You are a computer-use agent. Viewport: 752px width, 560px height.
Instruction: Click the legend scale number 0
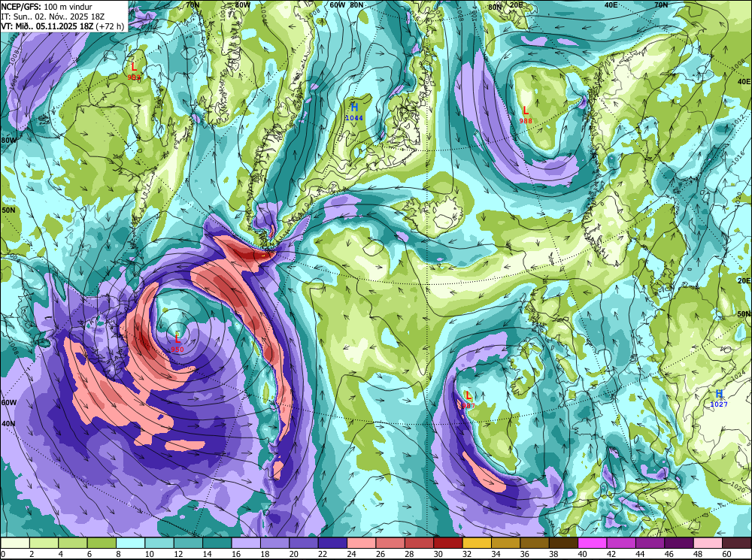point(3,554)
